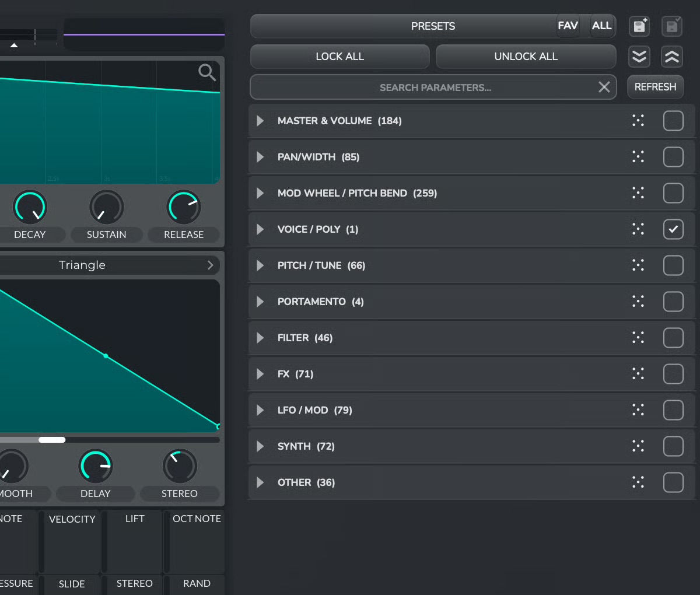Click the randomize dice icon for MASTER & VOLUME
Image resolution: width=700 pixels, height=595 pixels.
click(x=638, y=121)
